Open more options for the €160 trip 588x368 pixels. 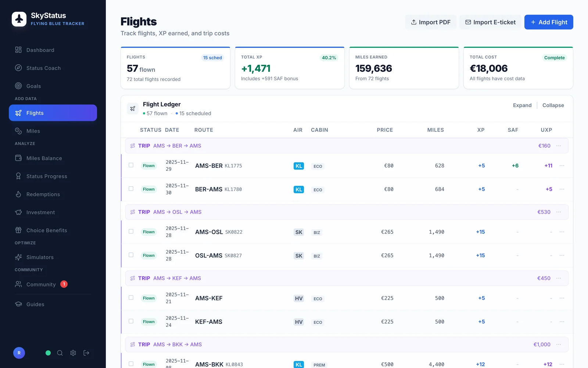tap(559, 146)
